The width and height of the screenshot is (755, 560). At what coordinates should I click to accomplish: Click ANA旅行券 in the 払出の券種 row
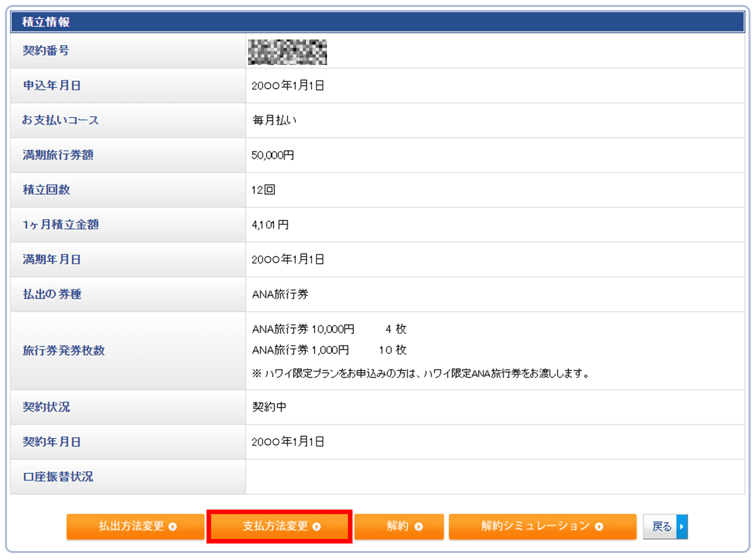click(x=280, y=294)
